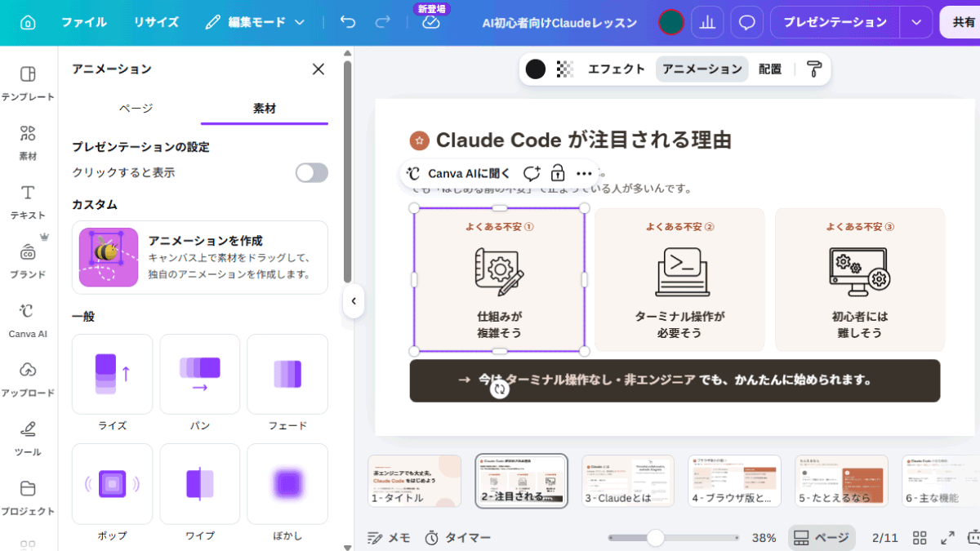
Task: Click the cloud save status icon
Action: [x=431, y=22]
